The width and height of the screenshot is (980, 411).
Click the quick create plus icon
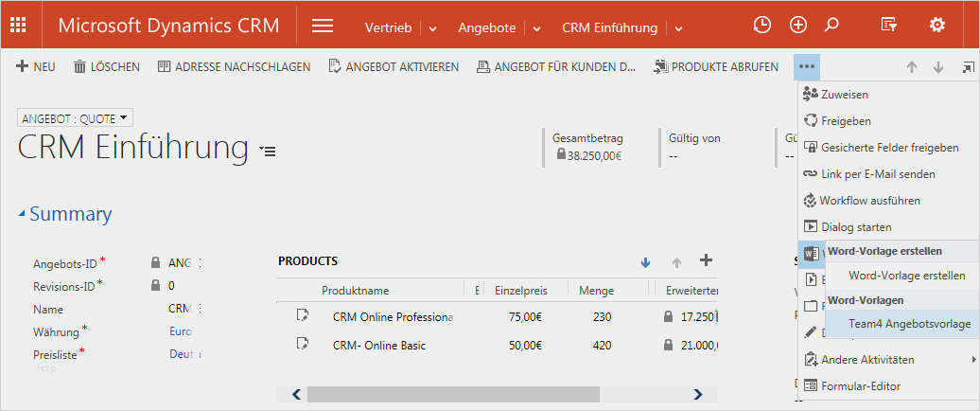798,25
